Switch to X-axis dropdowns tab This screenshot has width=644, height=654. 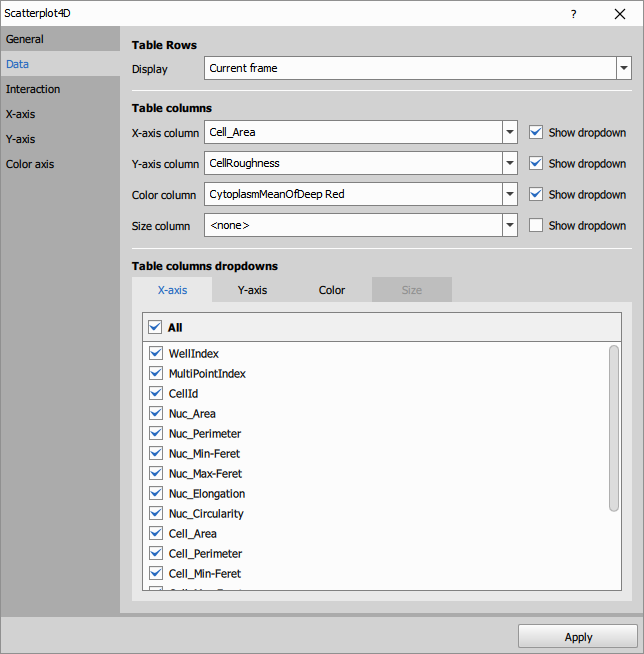172,290
